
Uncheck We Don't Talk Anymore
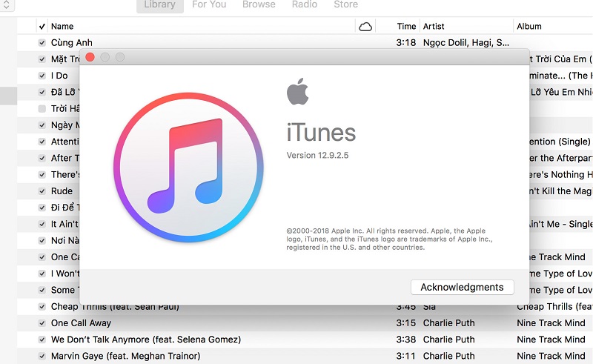tap(42, 340)
